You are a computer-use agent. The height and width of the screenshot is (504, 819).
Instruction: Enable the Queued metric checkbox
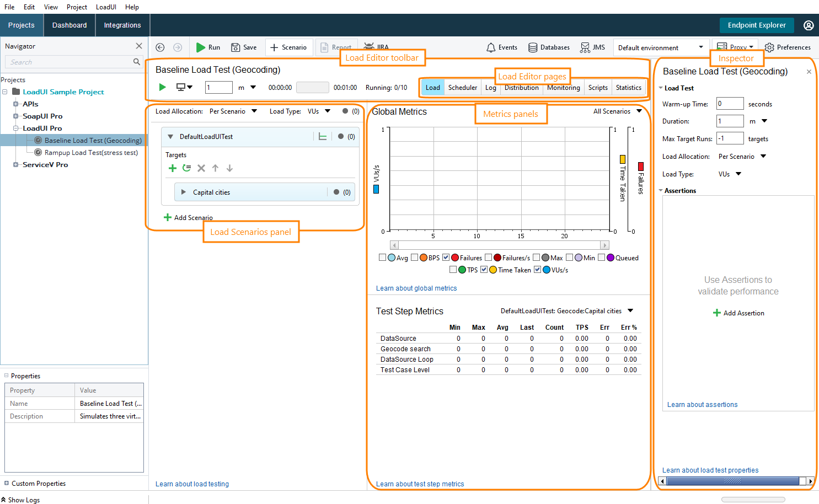(x=602, y=258)
